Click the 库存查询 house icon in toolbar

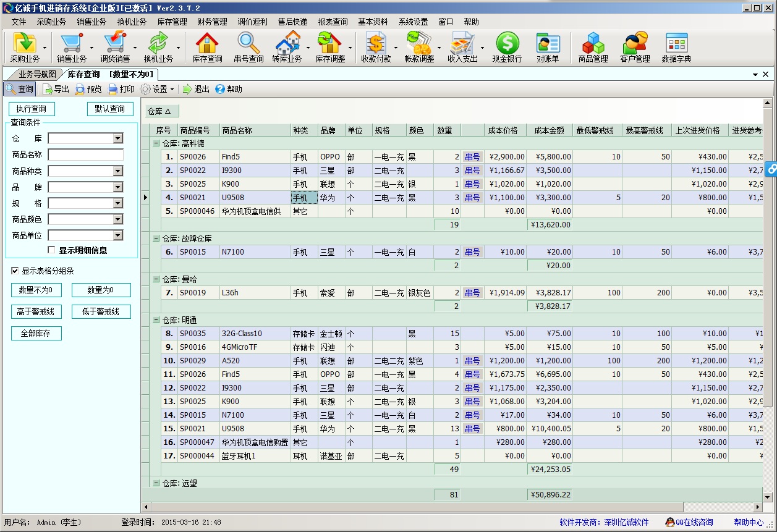(207, 48)
